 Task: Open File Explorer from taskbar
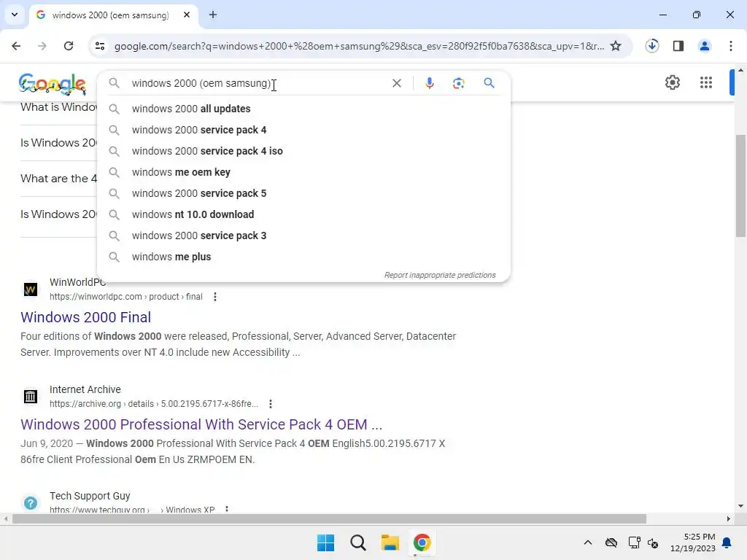pos(390,542)
